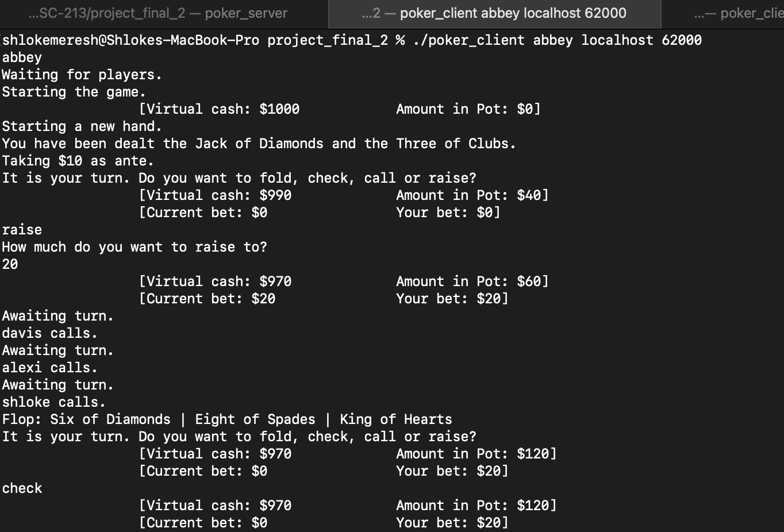The image size is (784, 532).
Task: Select the poker_client abbey tab
Action: coord(494,13)
